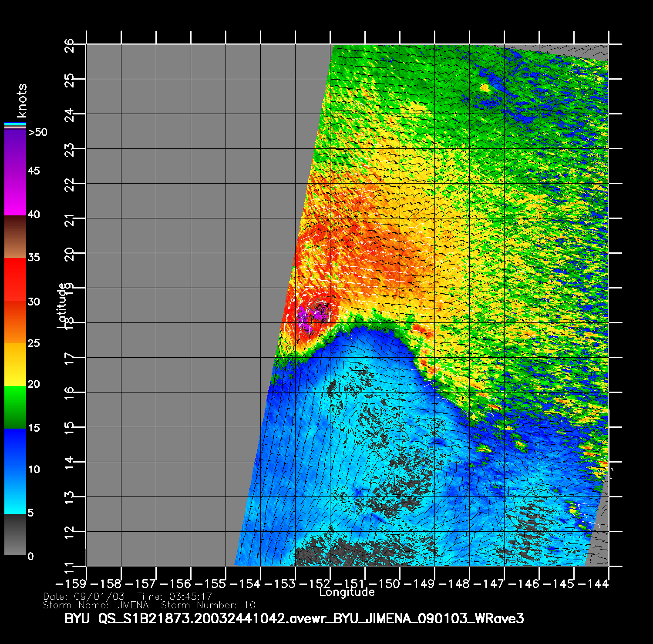Click the Time: 03:45:17 text
This screenshot has width=653, height=644.
click(x=175, y=596)
